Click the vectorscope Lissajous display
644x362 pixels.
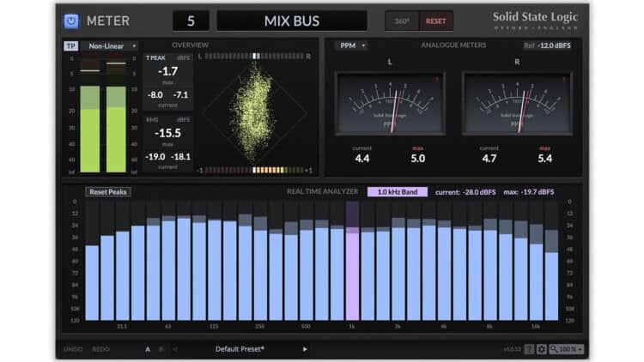coord(254,112)
